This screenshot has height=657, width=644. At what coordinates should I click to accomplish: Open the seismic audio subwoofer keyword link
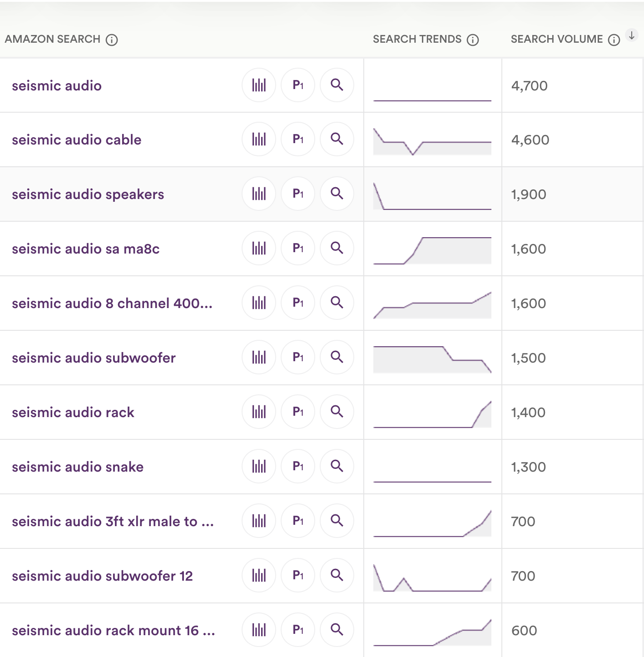[94, 358]
